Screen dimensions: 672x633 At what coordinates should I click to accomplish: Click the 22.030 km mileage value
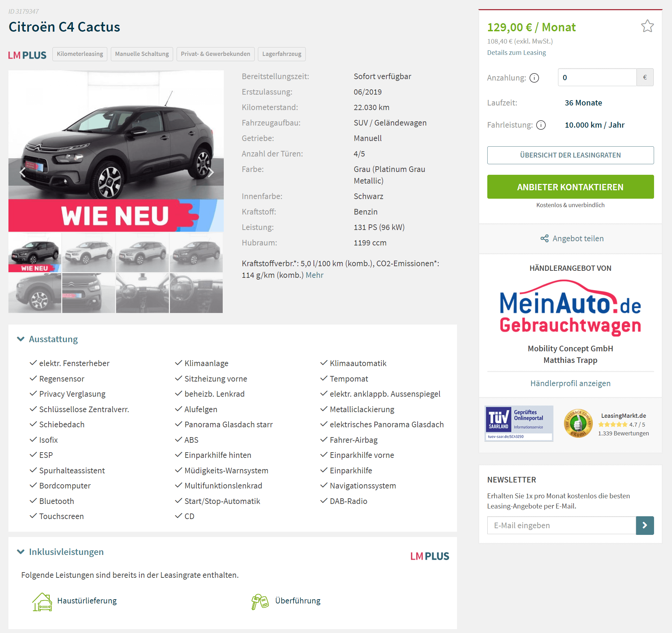coord(372,107)
